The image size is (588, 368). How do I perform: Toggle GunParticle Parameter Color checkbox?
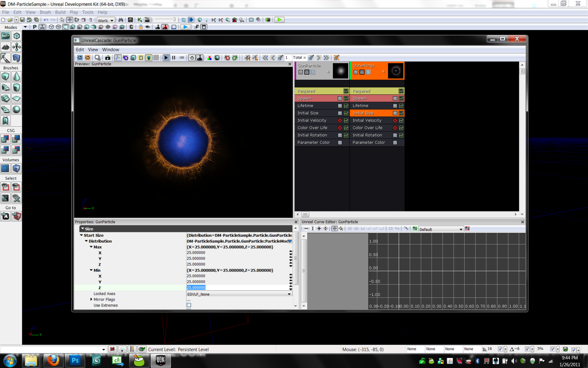340,143
